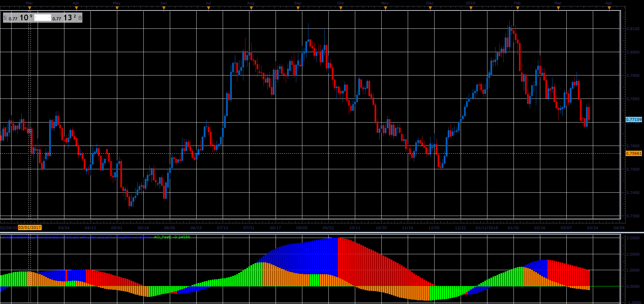Click the 0.8000 price axis label
The width and height of the screenshot is (644, 304).
click(x=633, y=52)
